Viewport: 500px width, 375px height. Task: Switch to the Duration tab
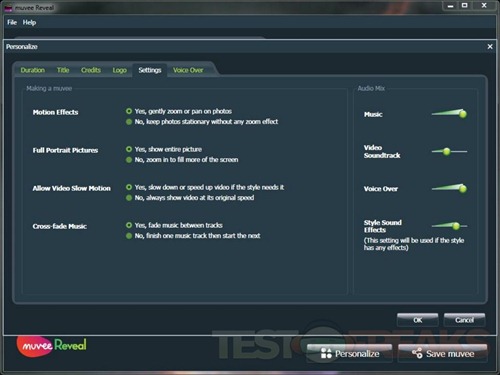(33, 70)
